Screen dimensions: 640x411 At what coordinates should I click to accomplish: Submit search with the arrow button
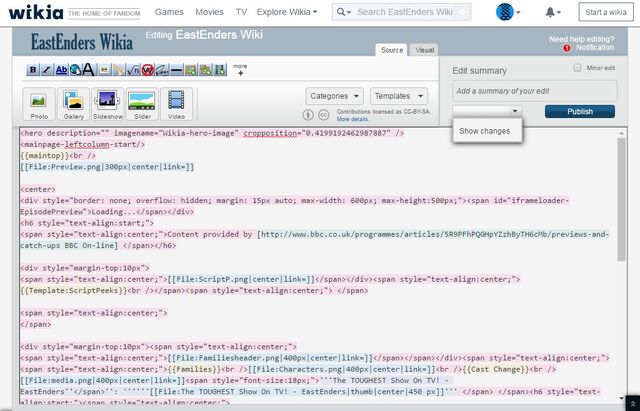(462, 12)
